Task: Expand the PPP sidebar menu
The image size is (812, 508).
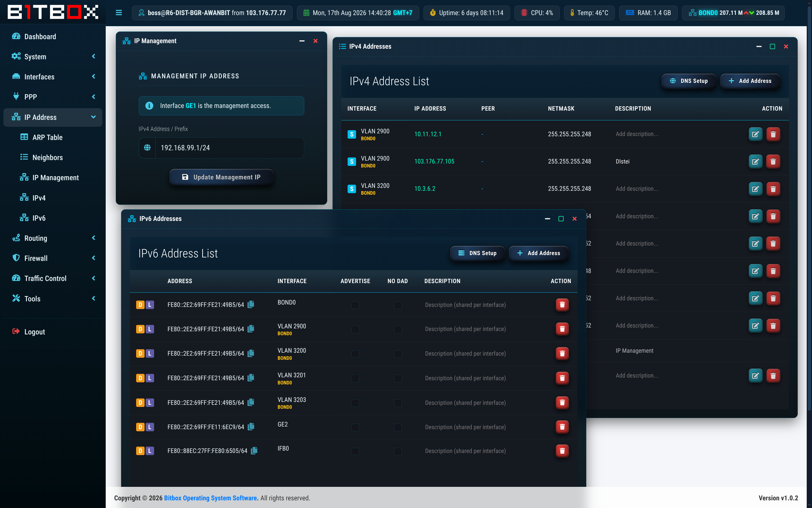Action: [x=53, y=97]
